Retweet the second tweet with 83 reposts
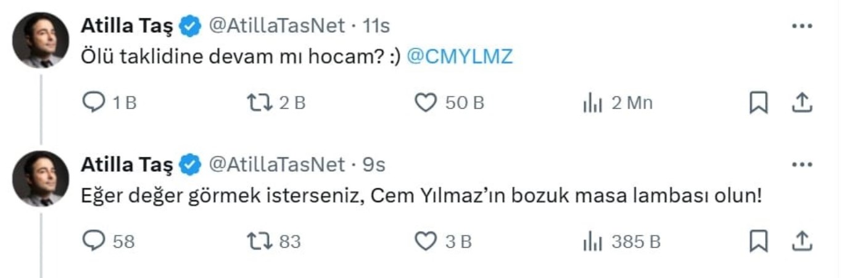868x278 pixels. point(259,242)
